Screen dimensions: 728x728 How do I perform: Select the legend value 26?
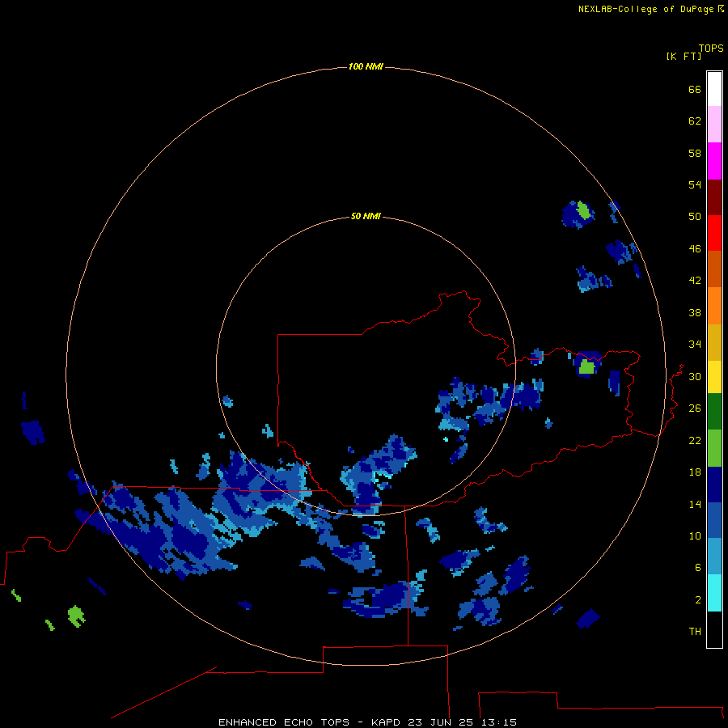695,408
